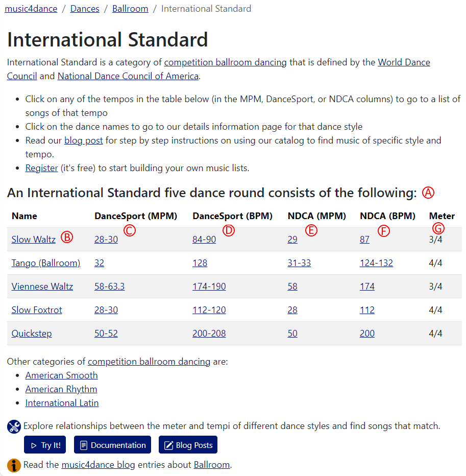The width and height of the screenshot is (466, 476).
Task: Open the Blog Posts button
Action: point(188,444)
